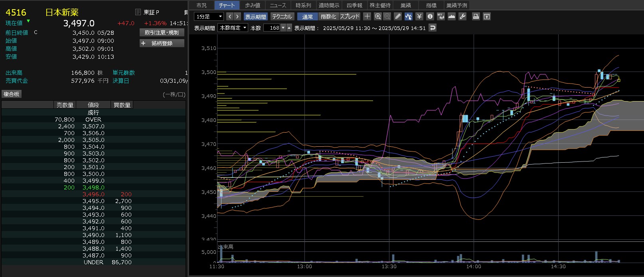Go to the previous chart period arrow
This screenshot has width=644, height=277.
(x=230, y=16)
